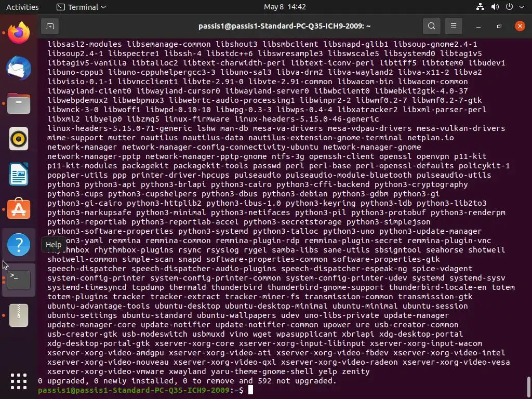Open the Archive Manager dock icon
532x399 pixels.
pos(19,315)
